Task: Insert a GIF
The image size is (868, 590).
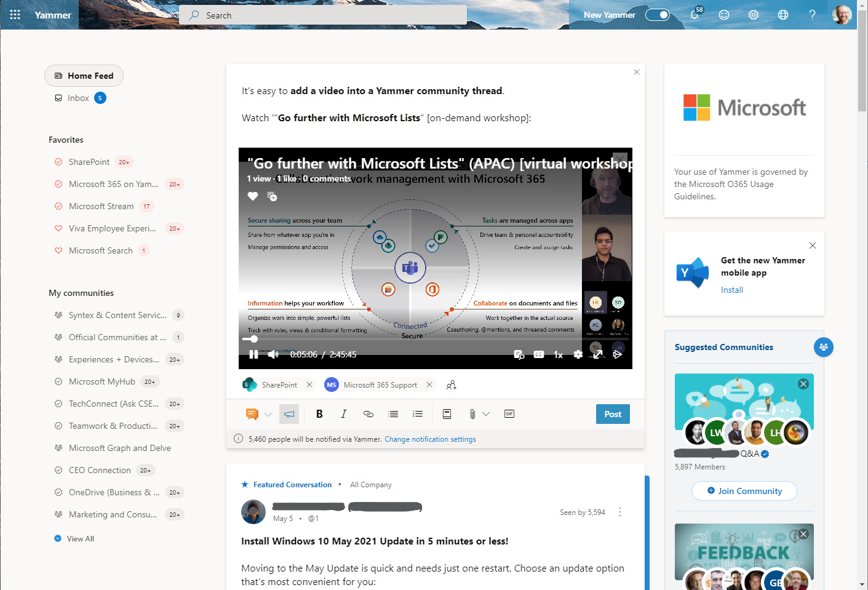Action: (x=509, y=413)
